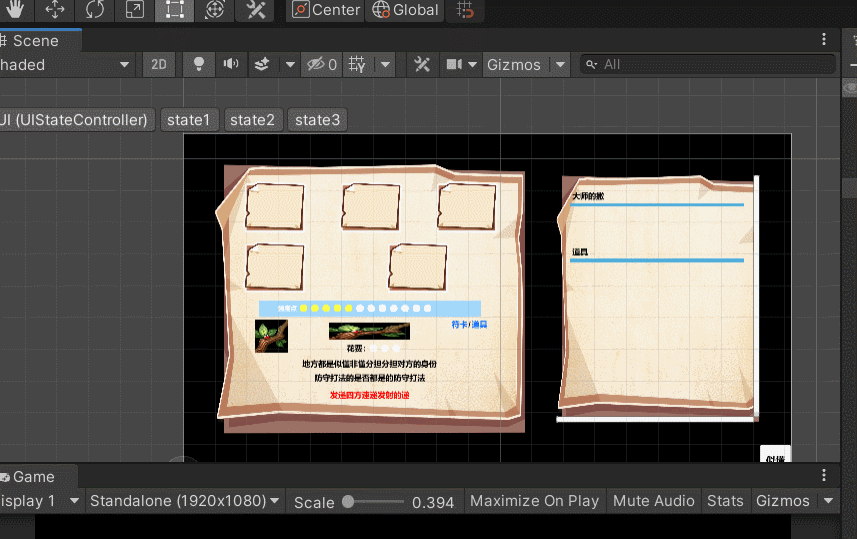Select the Rotate tool

[x=95, y=9]
